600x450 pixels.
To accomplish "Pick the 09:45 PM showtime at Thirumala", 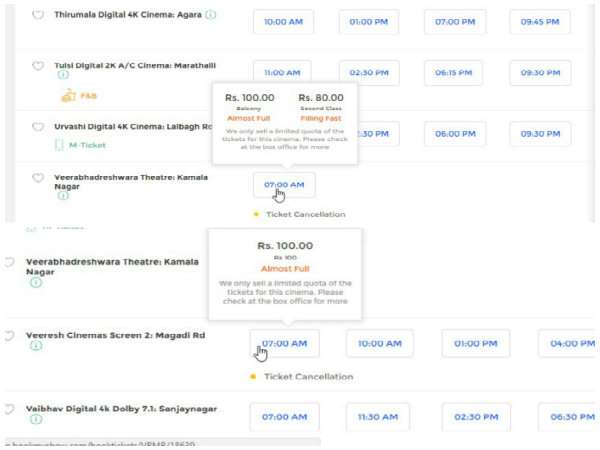I will click(540, 22).
